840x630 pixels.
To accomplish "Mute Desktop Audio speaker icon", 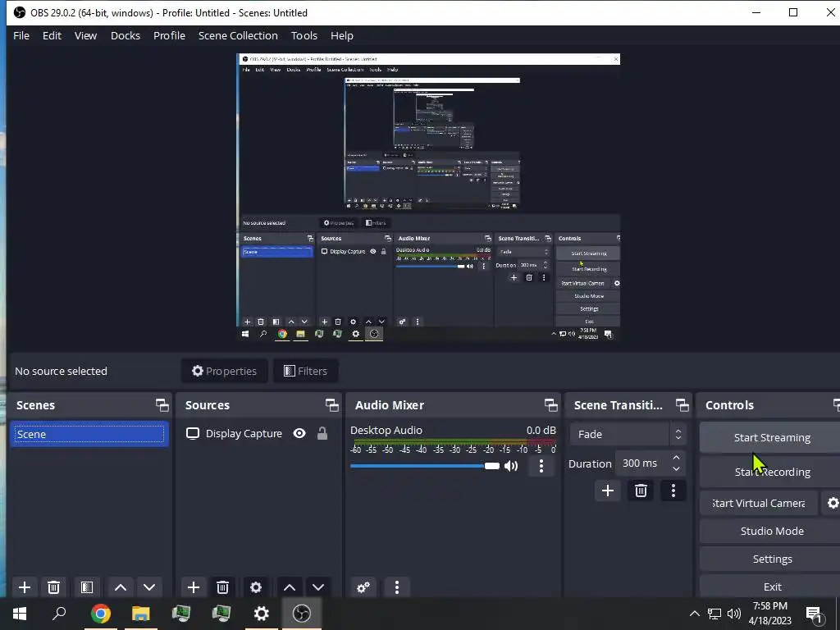I will pyautogui.click(x=512, y=466).
